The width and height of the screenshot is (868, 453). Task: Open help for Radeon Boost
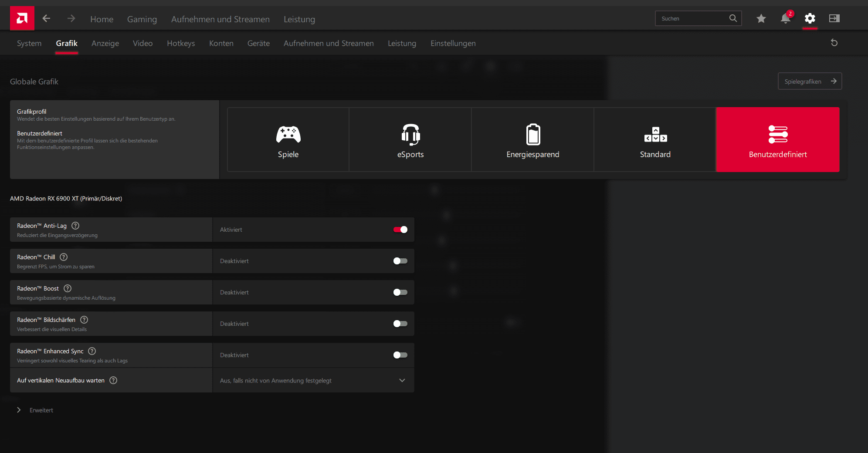tap(68, 288)
